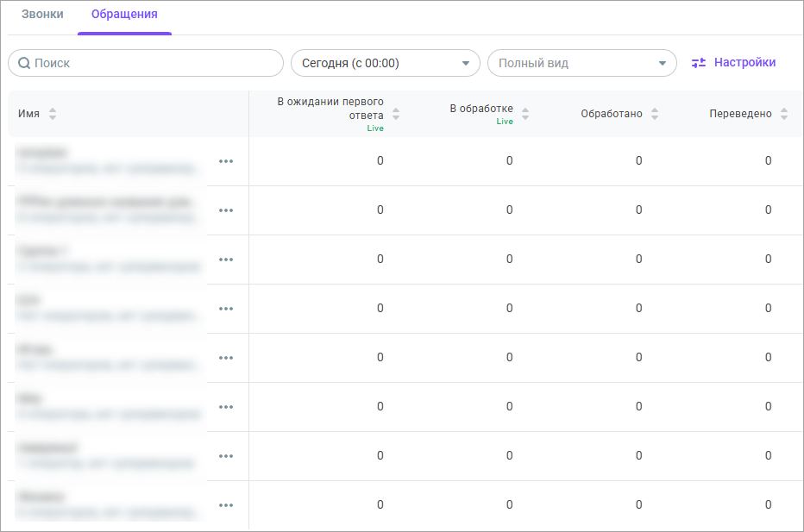Click the settings sliders icon
This screenshot has width=804, height=532.
point(699,63)
